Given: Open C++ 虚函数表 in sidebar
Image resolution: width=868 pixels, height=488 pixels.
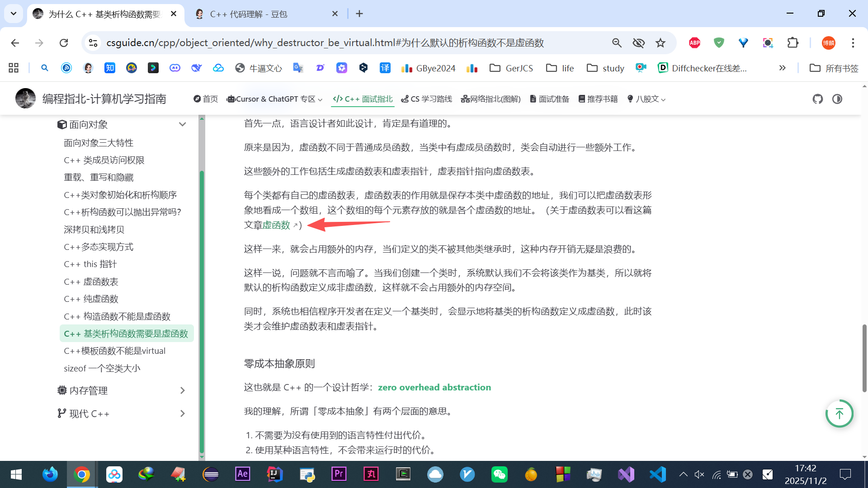Looking at the screenshot, I should pos(91,282).
